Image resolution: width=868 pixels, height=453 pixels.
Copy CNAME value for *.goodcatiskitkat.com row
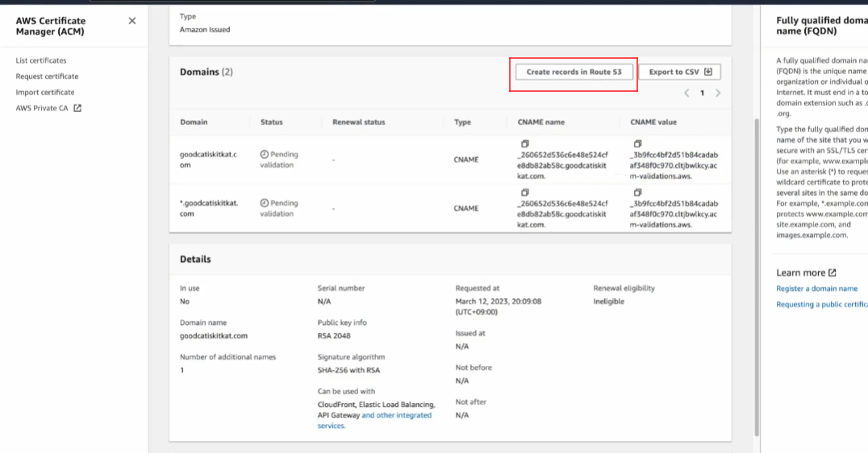pyautogui.click(x=638, y=193)
